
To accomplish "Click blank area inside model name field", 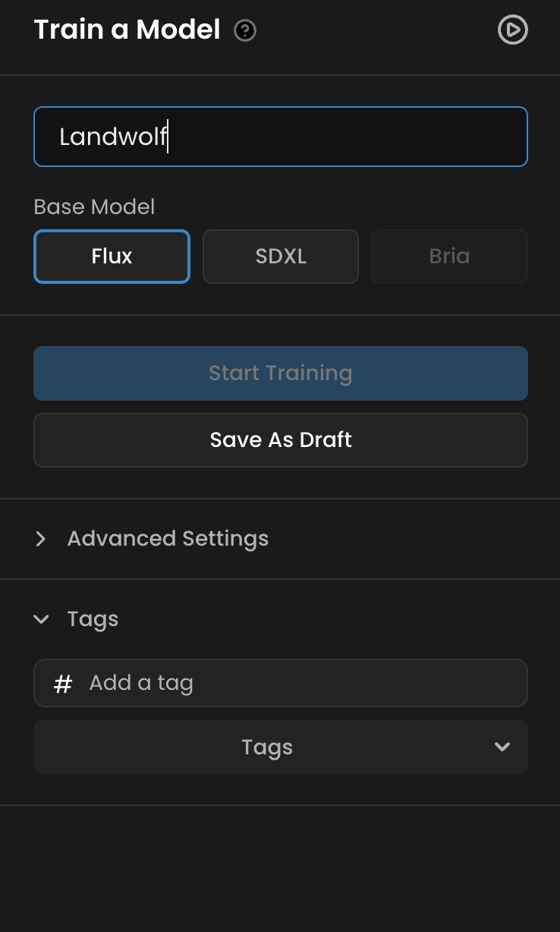I will 364,137.
